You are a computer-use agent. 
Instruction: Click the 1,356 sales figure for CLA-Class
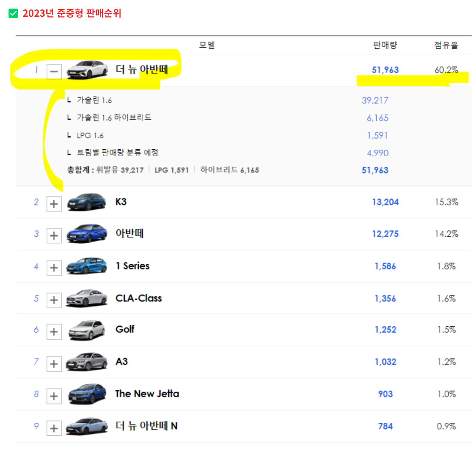(x=386, y=299)
